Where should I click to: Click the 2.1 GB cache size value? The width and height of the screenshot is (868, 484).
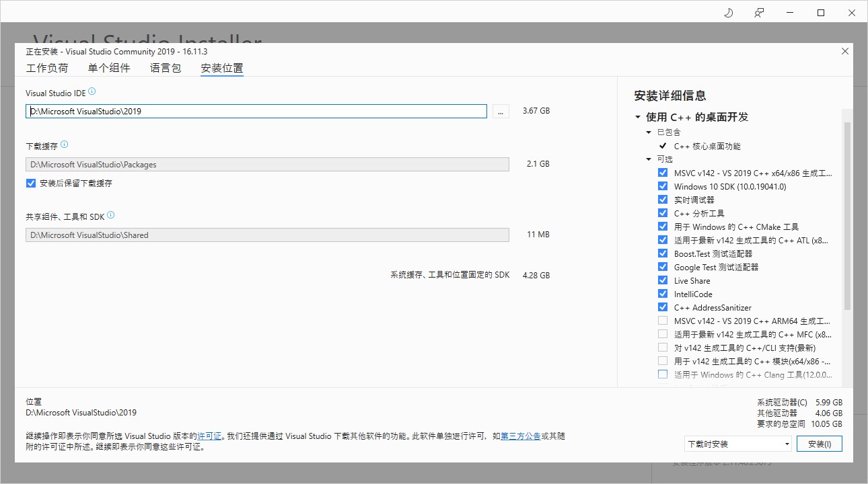tap(538, 164)
